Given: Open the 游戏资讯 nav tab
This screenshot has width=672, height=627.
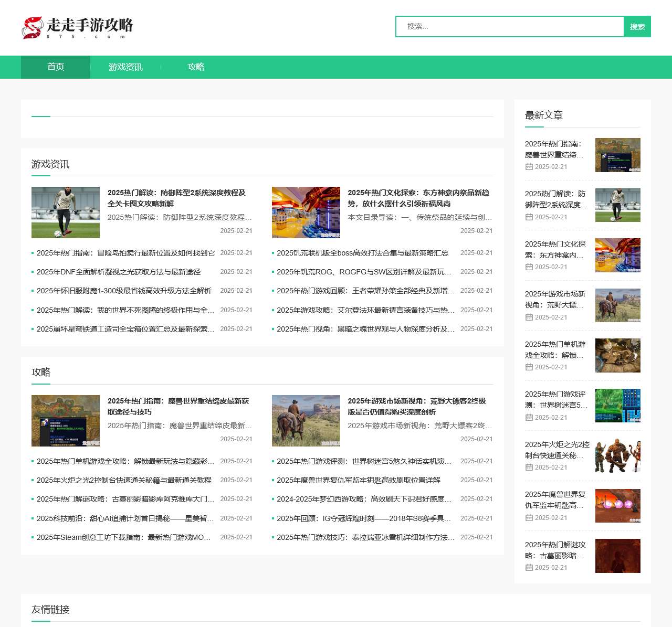Looking at the screenshot, I should (125, 67).
